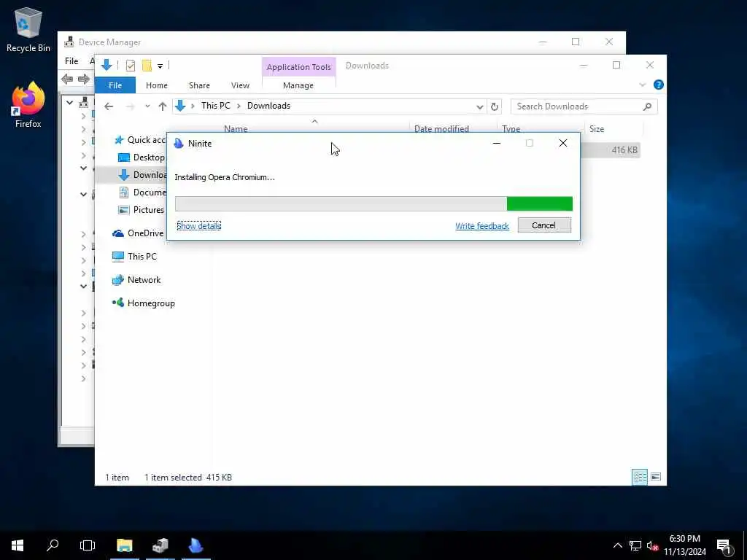Image resolution: width=747 pixels, height=560 pixels.
Task: Select OneDrive in the navigation pane
Action: click(138, 233)
